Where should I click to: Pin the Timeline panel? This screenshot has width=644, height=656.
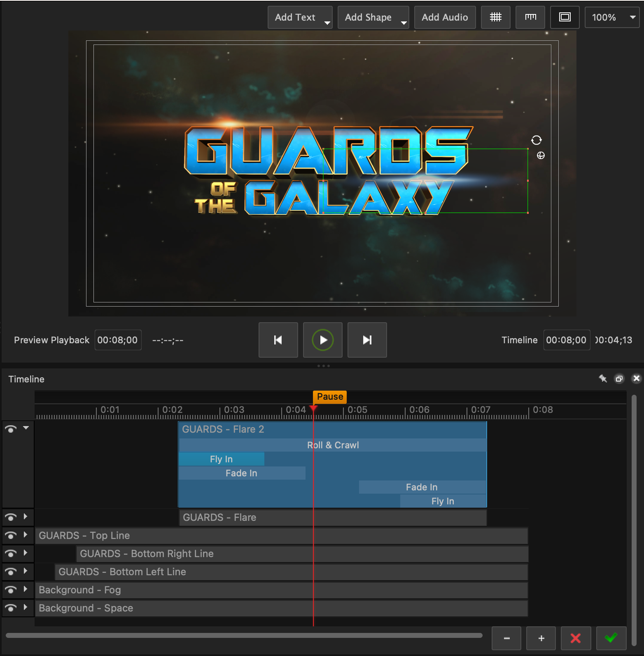[603, 379]
